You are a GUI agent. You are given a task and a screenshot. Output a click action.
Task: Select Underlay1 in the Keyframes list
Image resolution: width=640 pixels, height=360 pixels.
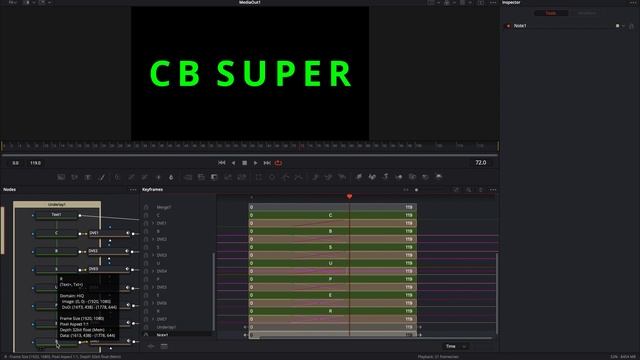(x=167, y=327)
